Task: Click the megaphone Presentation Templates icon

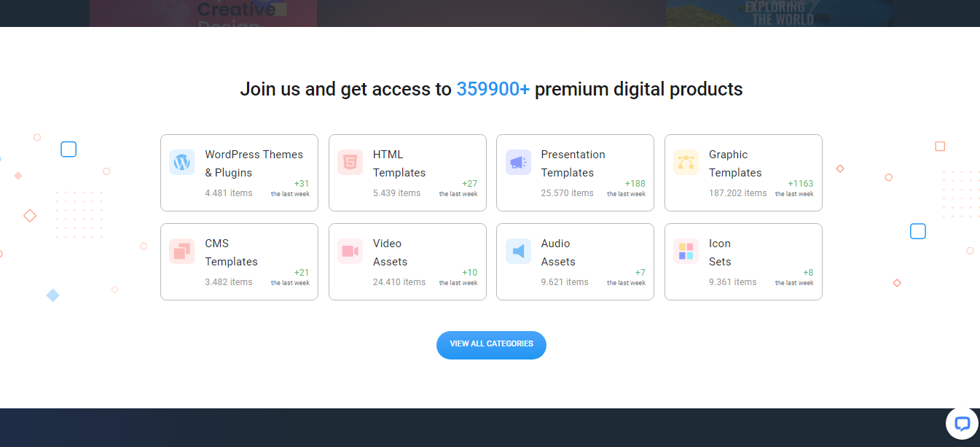Action: point(517,163)
